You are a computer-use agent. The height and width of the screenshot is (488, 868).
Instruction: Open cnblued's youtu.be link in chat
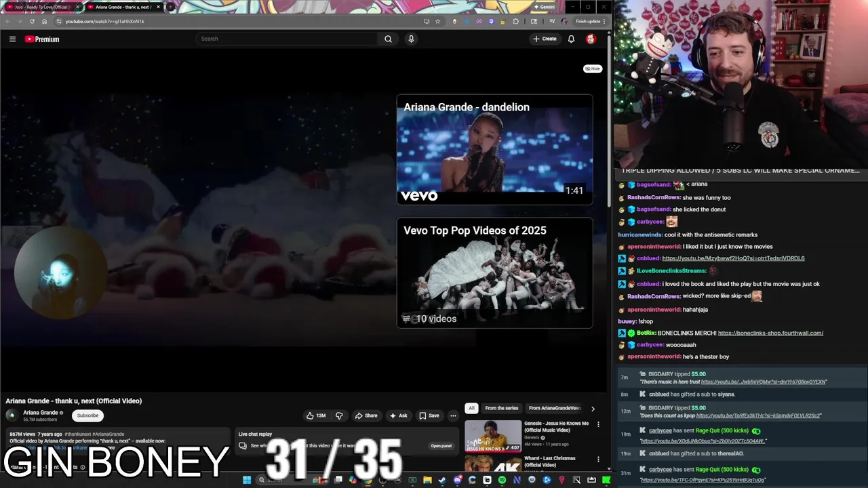pos(733,258)
